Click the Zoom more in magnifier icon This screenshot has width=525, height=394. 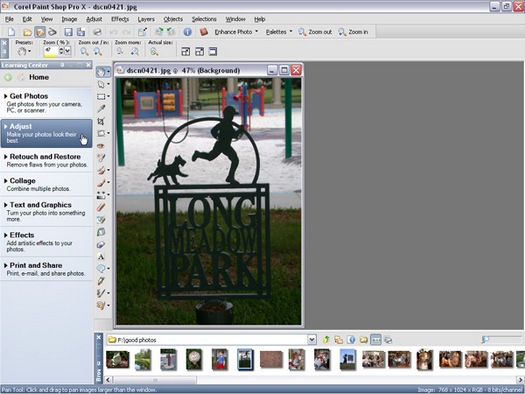134,51
